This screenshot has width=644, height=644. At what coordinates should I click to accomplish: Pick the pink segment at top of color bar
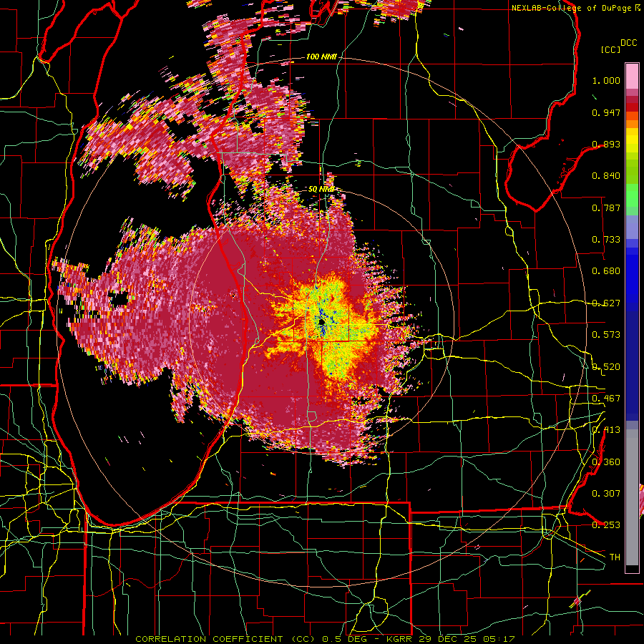tap(632, 76)
